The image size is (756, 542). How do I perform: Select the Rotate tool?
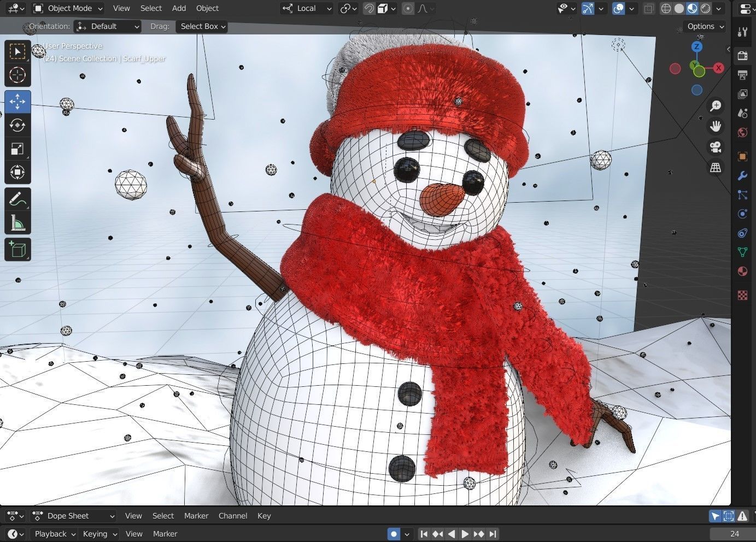17,125
